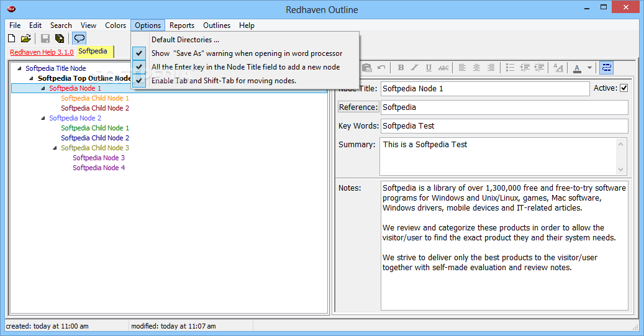This screenshot has height=336, width=644.
Task: Open the Colors menu
Action: point(116,25)
